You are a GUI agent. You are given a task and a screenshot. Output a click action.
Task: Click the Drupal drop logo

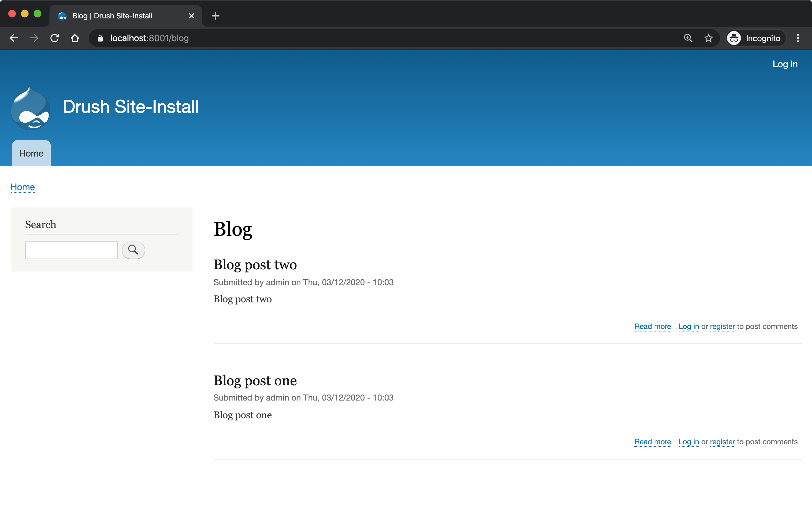[x=30, y=108]
